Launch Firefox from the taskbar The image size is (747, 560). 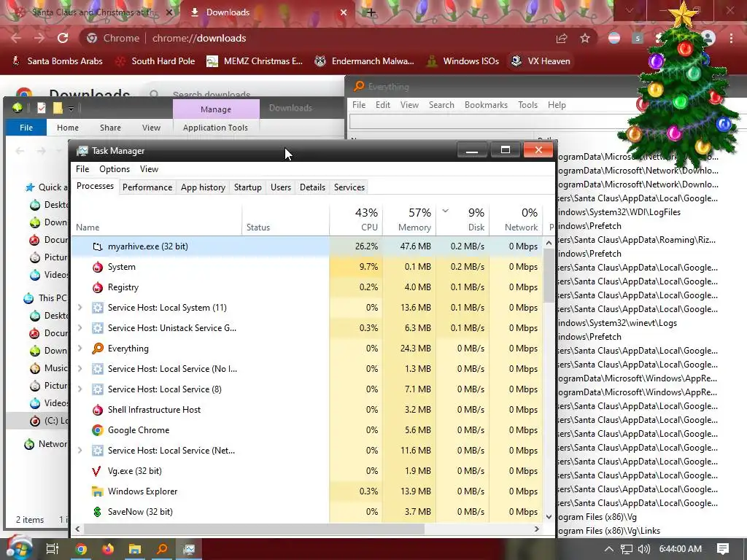pos(108,549)
